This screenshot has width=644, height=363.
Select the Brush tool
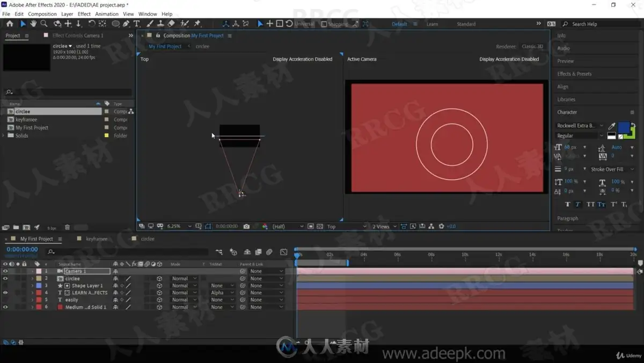pyautogui.click(x=151, y=24)
